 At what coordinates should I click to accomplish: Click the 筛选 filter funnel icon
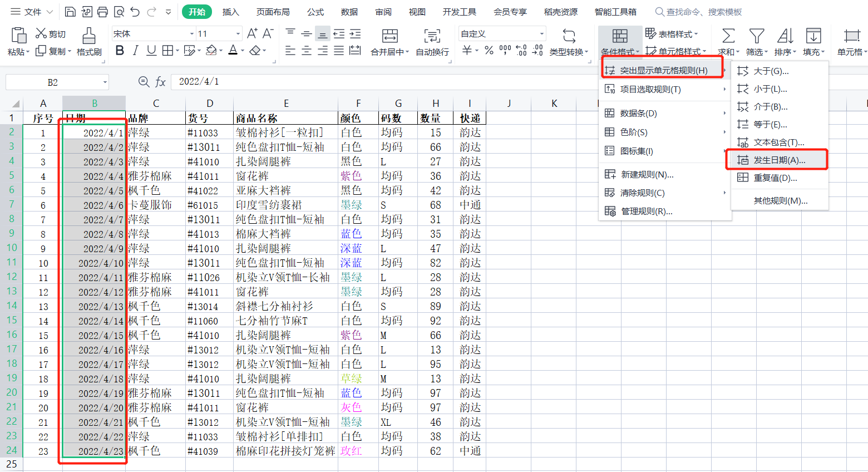(756, 36)
